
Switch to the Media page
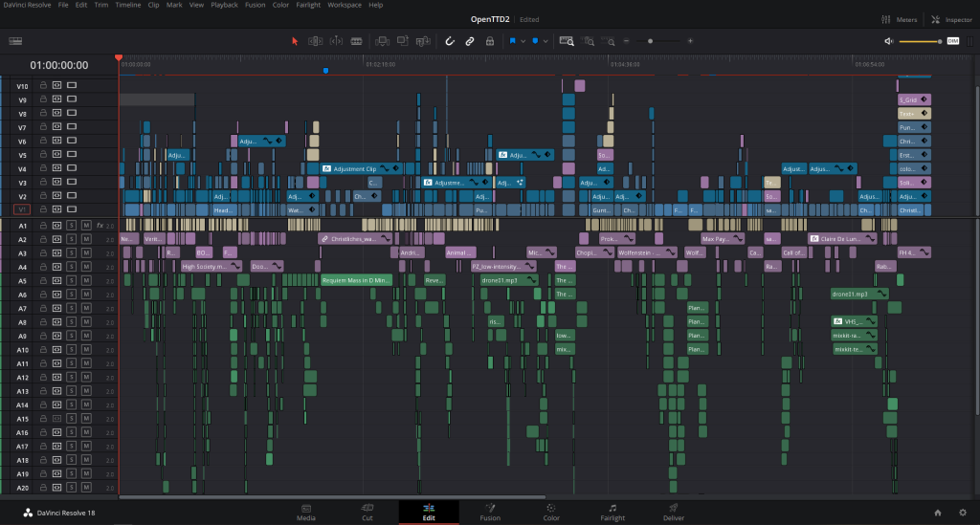305,513
